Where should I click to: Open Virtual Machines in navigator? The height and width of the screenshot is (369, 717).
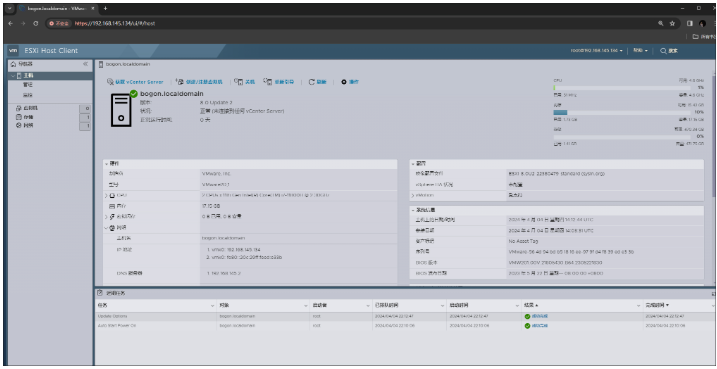tap(27, 108)
